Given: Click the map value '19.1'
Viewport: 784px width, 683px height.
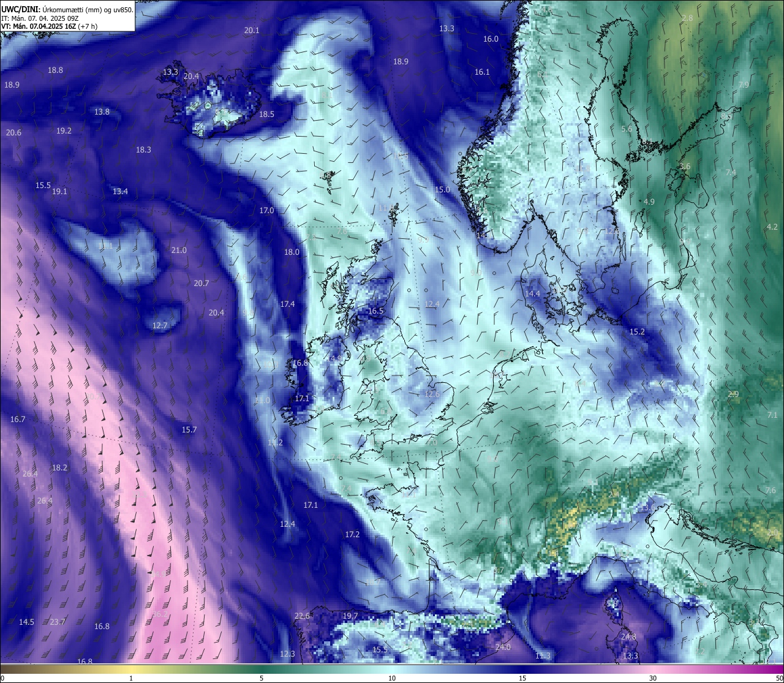Looking at the screenshot, I should (x=59, y=192).
